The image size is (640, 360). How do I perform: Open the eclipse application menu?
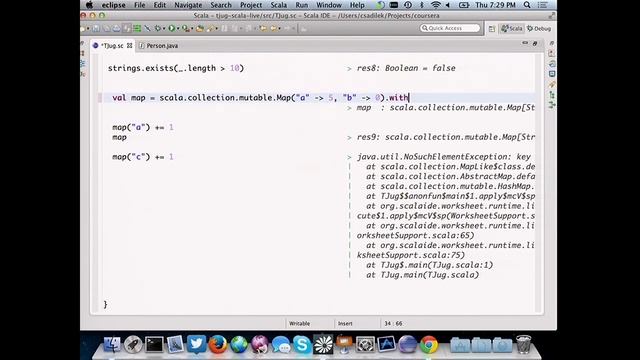pos(113,5)
